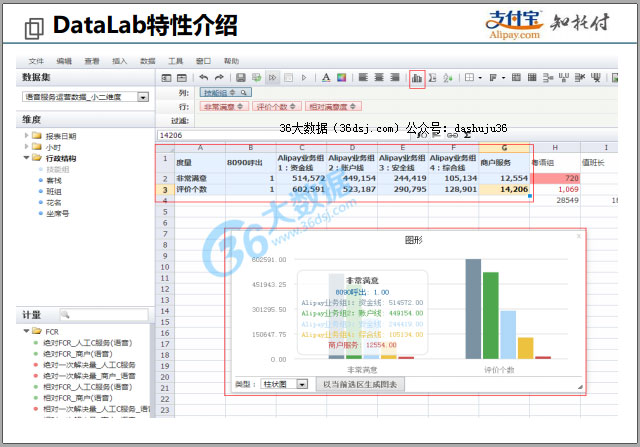Screen dimensions: 640x447
Task: Click the red-highlighted cell 720
Action: coord(555,178)
